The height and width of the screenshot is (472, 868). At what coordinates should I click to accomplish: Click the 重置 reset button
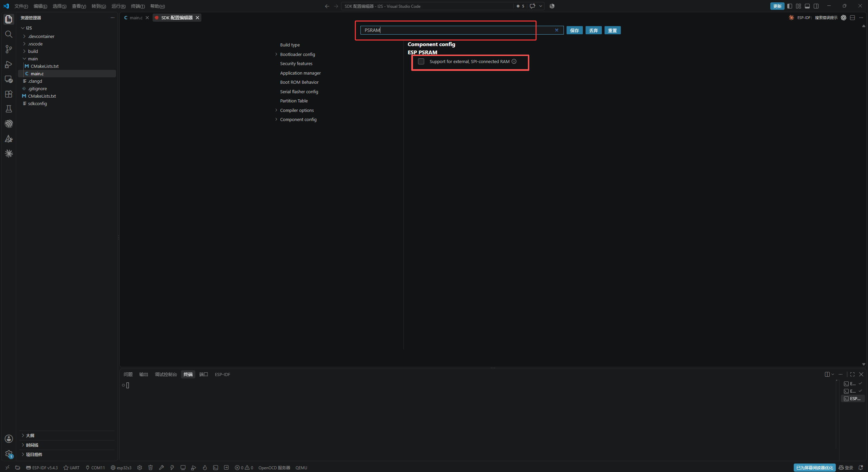(612, 30)
